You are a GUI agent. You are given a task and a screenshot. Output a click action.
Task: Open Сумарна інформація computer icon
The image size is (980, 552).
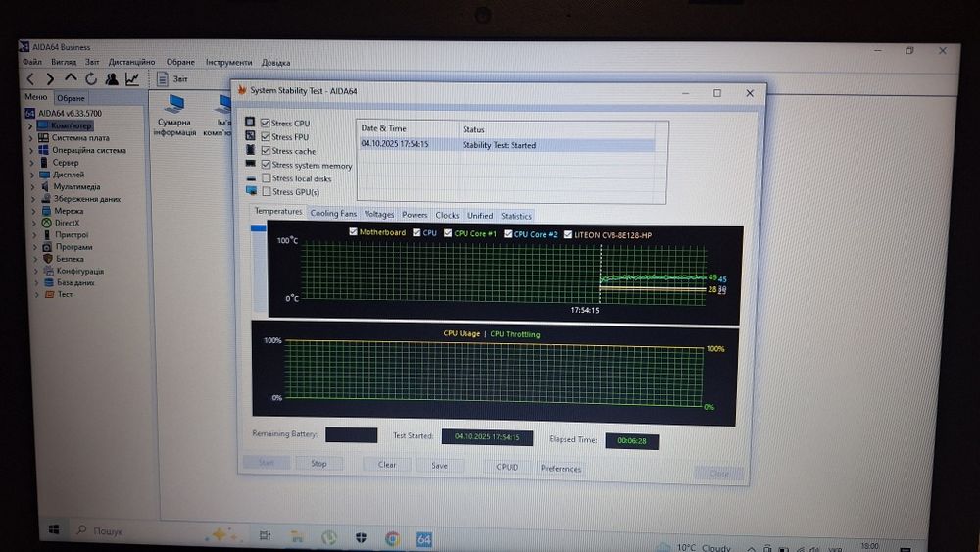174,115
